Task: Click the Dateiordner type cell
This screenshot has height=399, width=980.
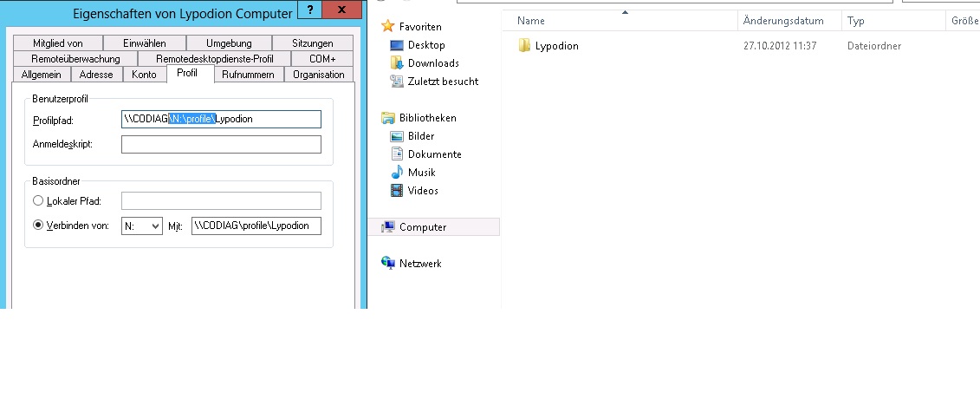Action: (874, 46)
